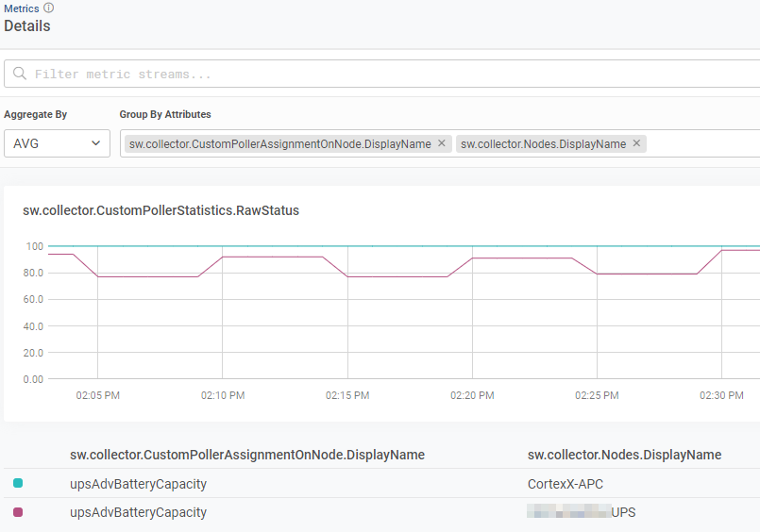Click the first upsAdvBatteryCapacity row
760x532 pixels.
138,484
